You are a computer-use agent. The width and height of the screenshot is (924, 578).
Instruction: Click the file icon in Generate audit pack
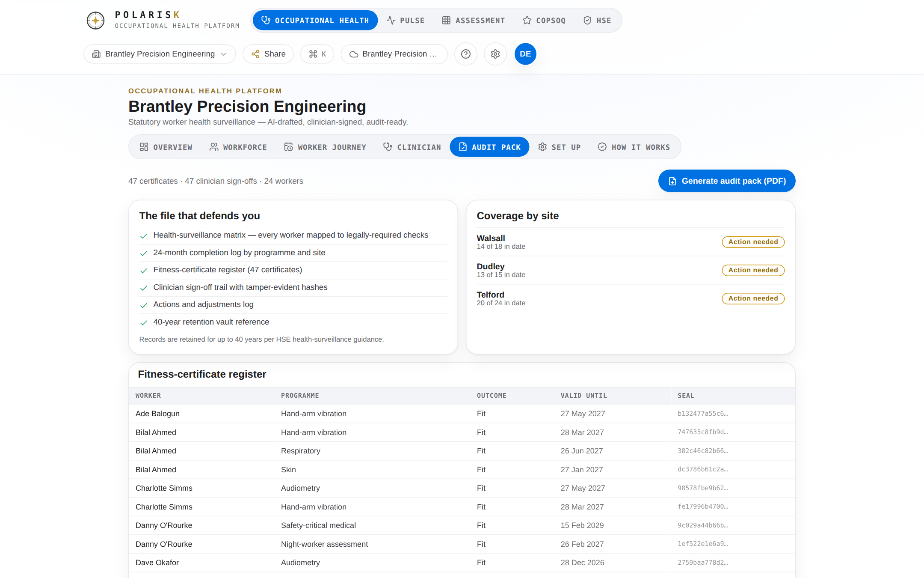pos(672,181)
